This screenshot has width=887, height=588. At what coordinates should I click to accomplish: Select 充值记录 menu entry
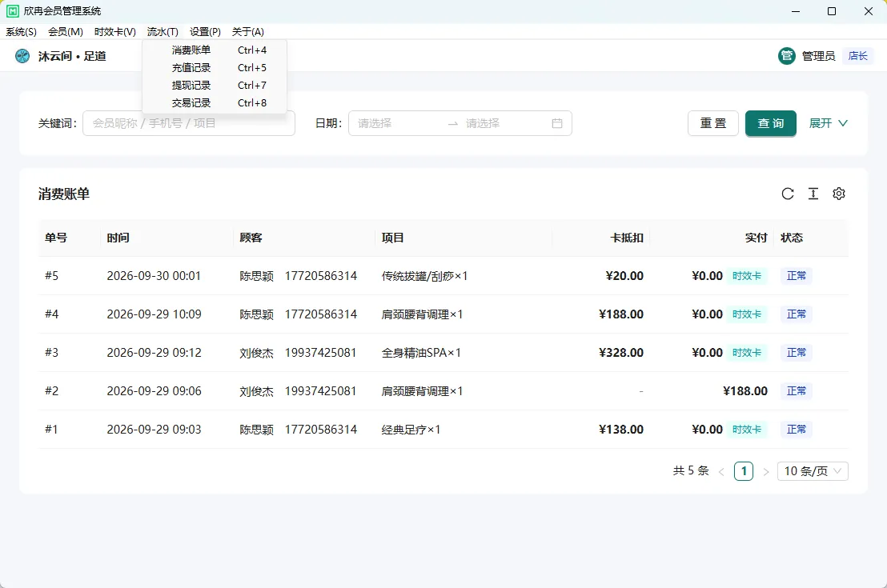(215, 68)
